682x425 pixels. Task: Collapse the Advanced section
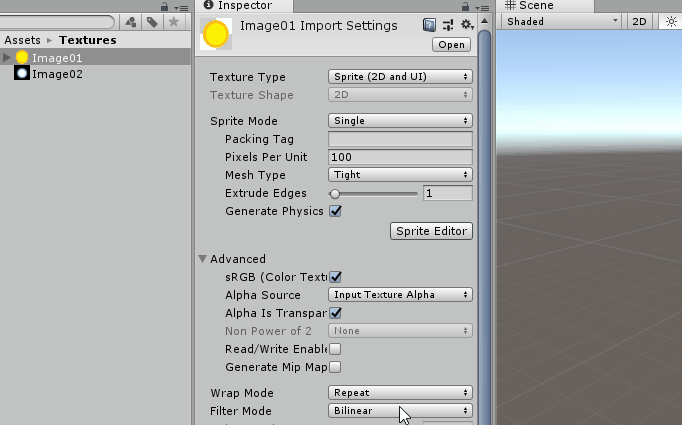[202, 258]
